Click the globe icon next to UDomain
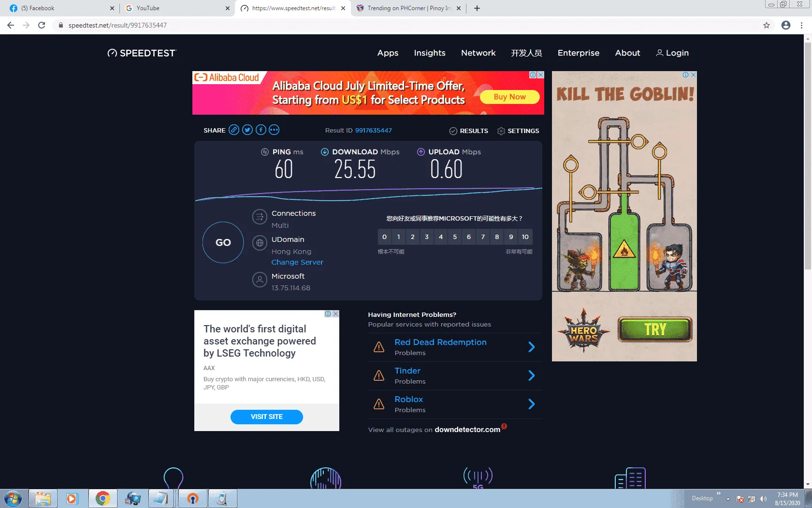 (260, 243)
